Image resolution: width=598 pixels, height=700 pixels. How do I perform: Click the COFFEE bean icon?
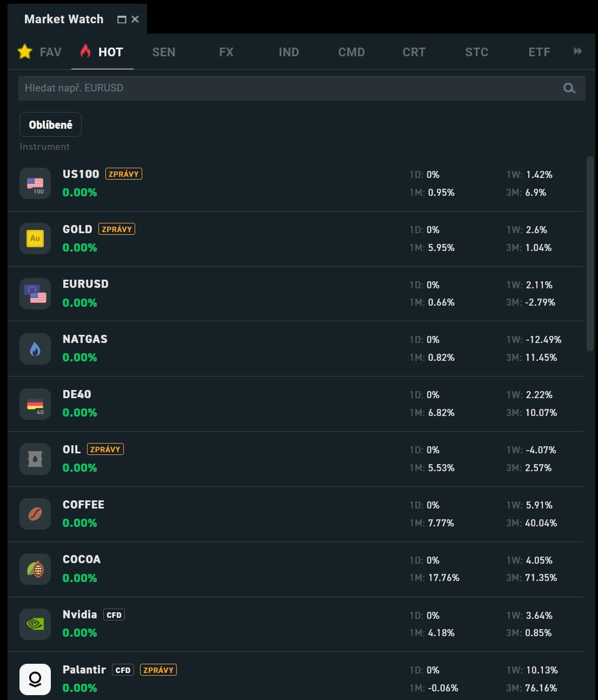tap(35, 514)
